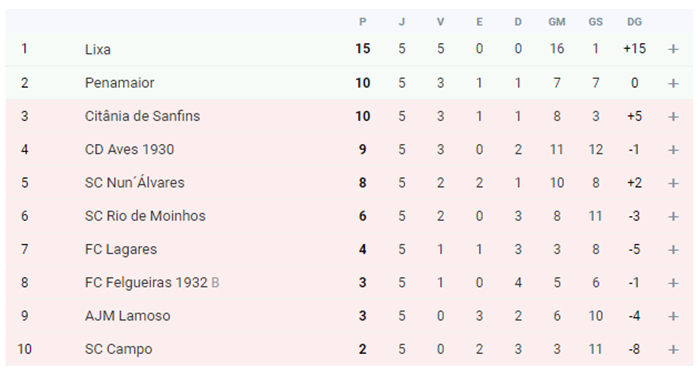Expand SC Campo row plus icon
Screen dimensions: 700x376
pos(673,350)
